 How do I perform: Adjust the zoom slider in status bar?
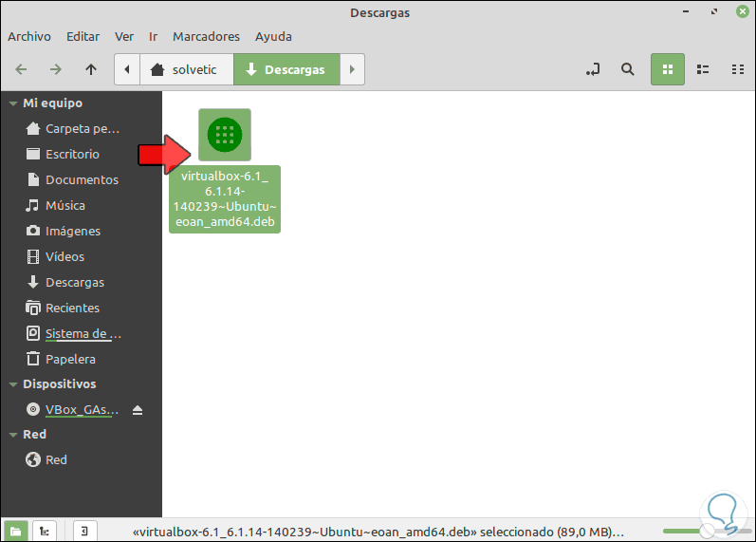pos(707,531)
